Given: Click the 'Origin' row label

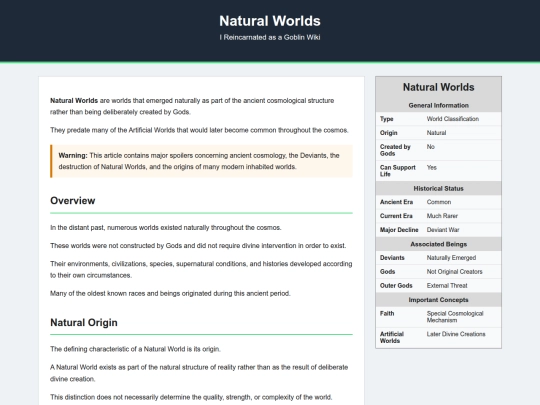Looking at the screenshot, I should (388, 133).
